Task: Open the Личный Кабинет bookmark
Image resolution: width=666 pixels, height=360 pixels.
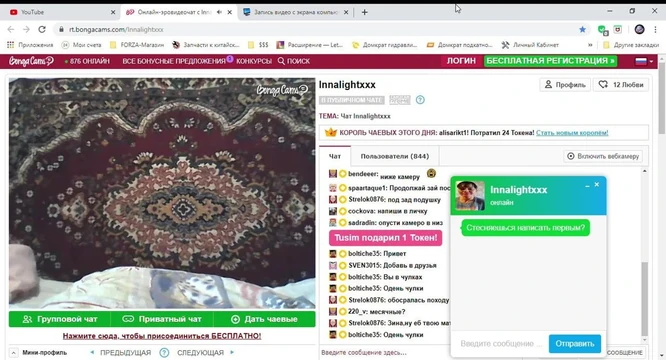Action: [x=530, y=45]
